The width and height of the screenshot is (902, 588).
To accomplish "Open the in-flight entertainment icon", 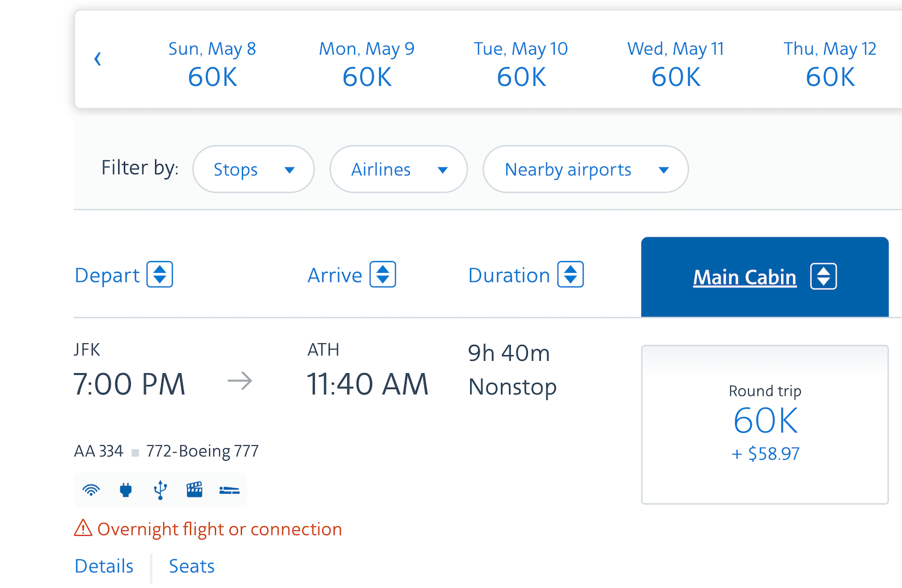I will click(194, 490).
